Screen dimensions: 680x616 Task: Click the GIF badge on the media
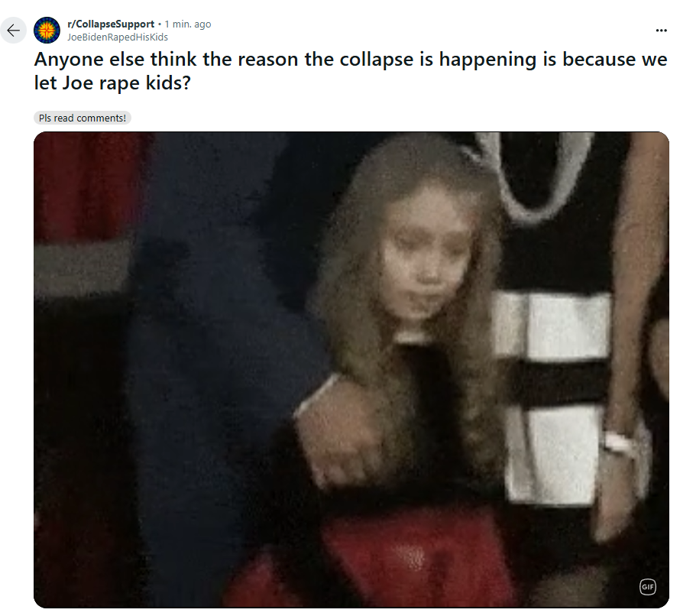click(647, 586)
